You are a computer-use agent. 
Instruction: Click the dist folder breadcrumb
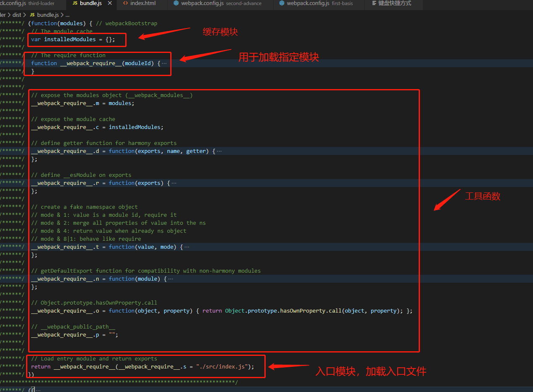(x=16, y=15)
